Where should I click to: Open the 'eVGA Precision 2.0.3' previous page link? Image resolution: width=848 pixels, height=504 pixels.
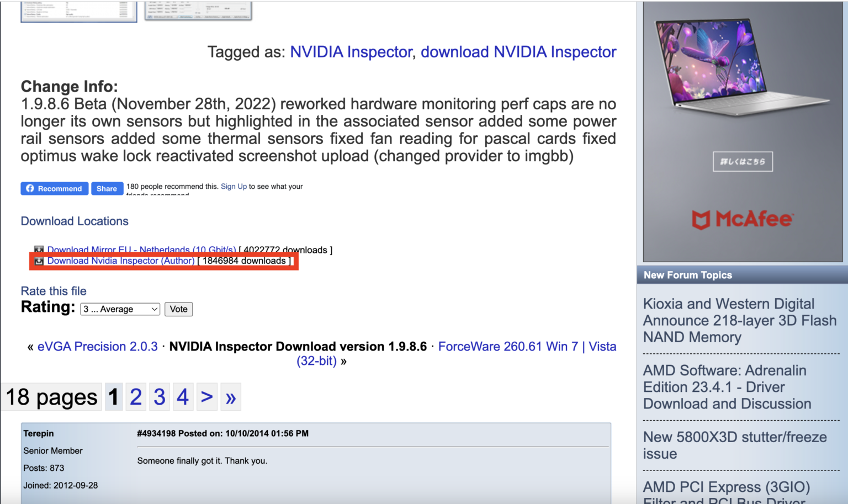point(98,346)
